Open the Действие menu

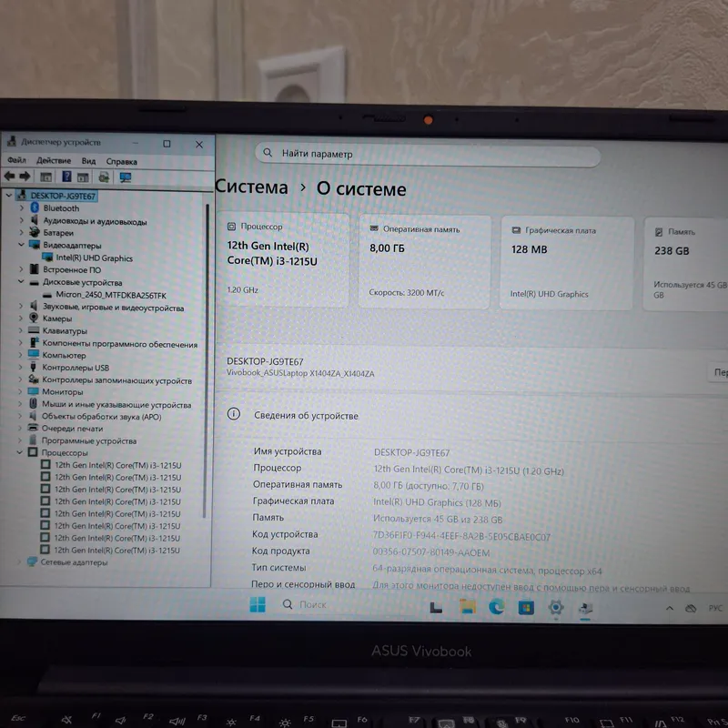click(x=54, y=161)
